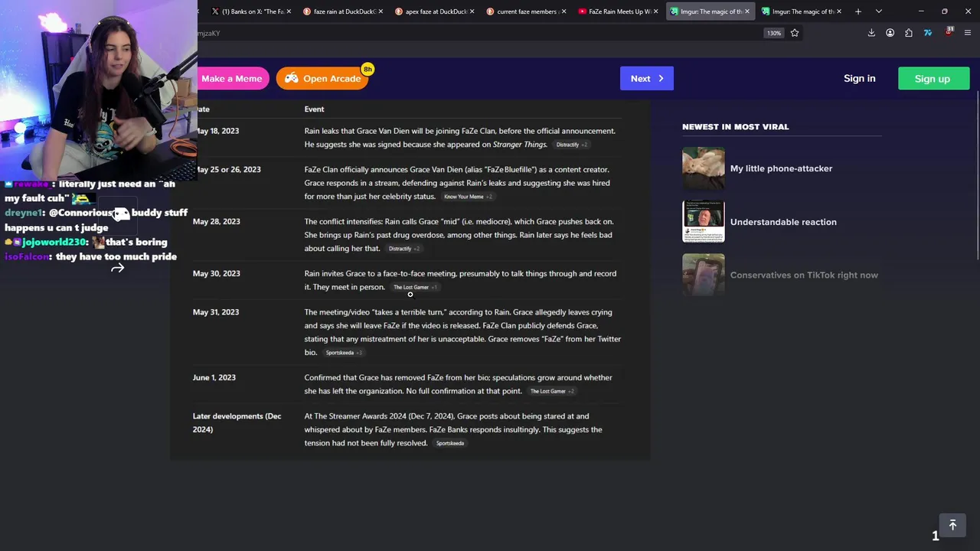Click the June 1, 2023 date cell
The height and width of the screenshot is (551, 980).
214,377
